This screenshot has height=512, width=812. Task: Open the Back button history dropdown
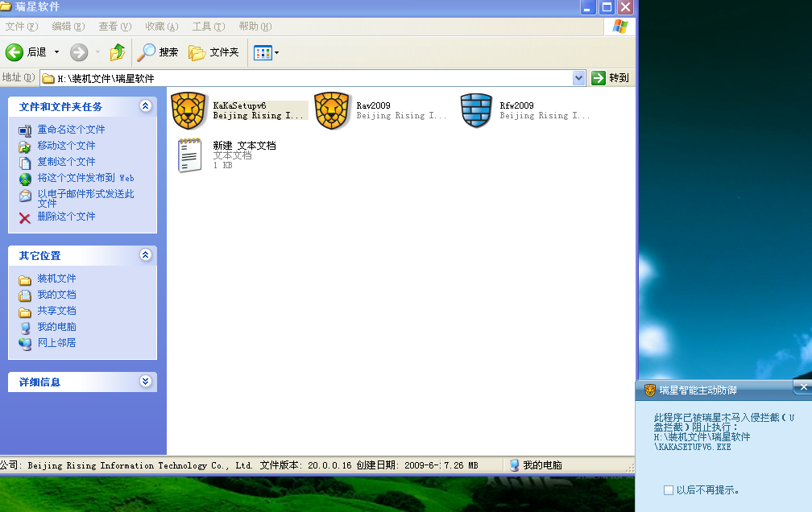57,52
